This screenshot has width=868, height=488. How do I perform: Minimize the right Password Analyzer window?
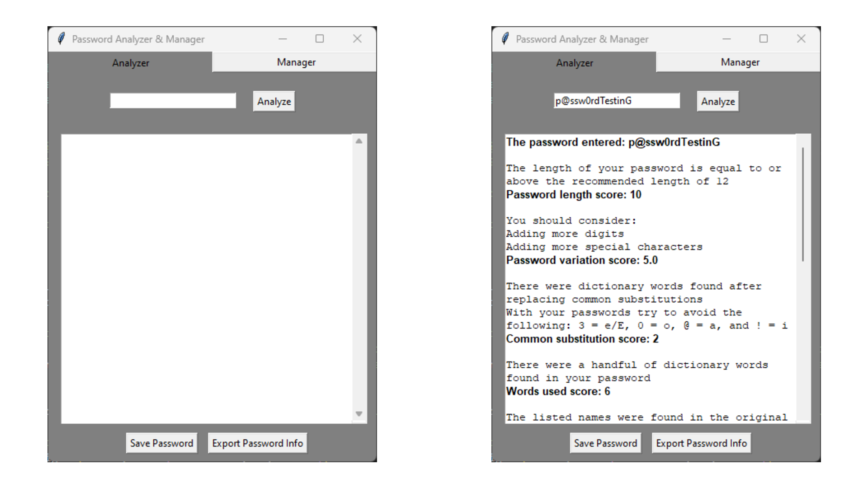[726, 39]
